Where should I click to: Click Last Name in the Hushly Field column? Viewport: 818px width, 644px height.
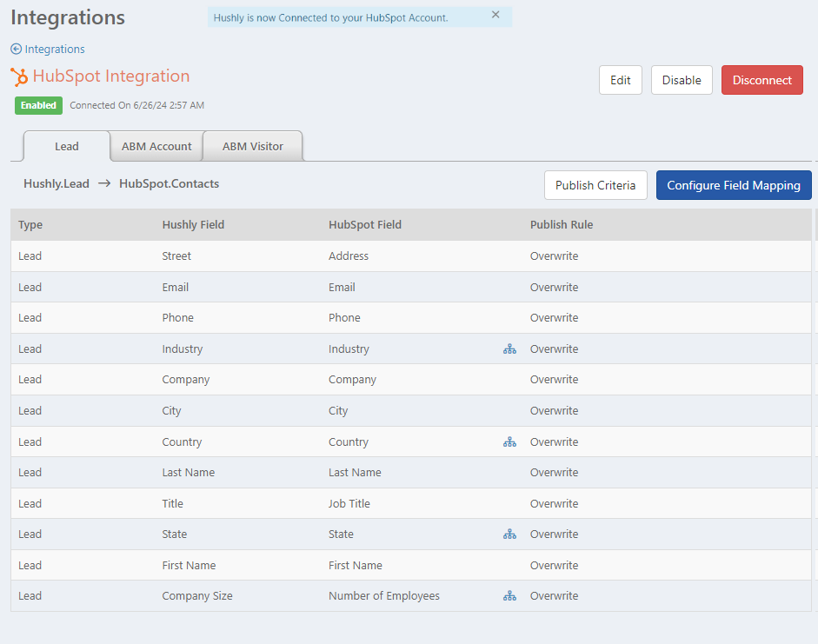pos(189,473)
